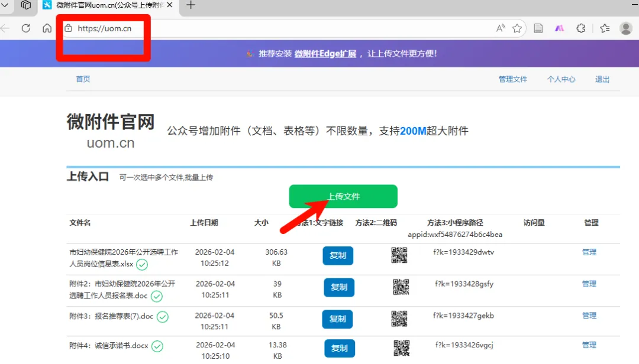Click the 文件名 column header

click(80, 223)
